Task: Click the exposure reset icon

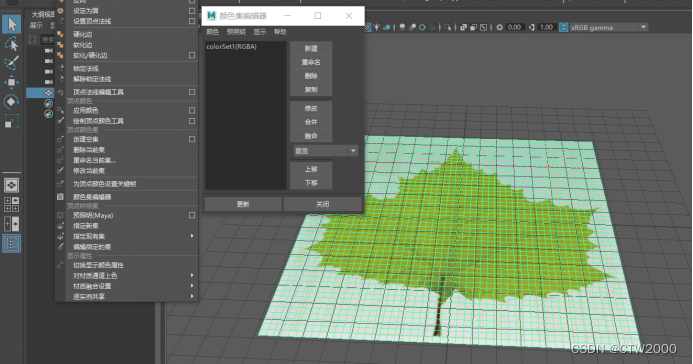Action: [x=499, y=27]
